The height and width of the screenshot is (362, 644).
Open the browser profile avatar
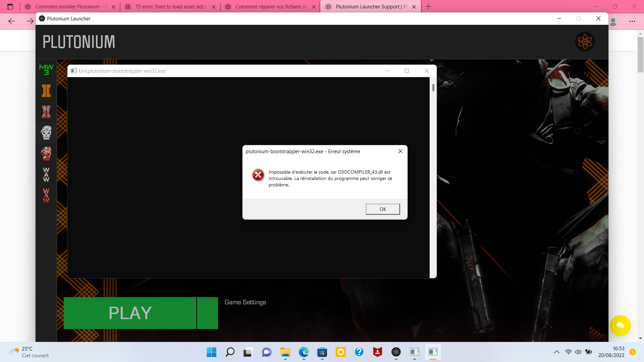[613, 21]
